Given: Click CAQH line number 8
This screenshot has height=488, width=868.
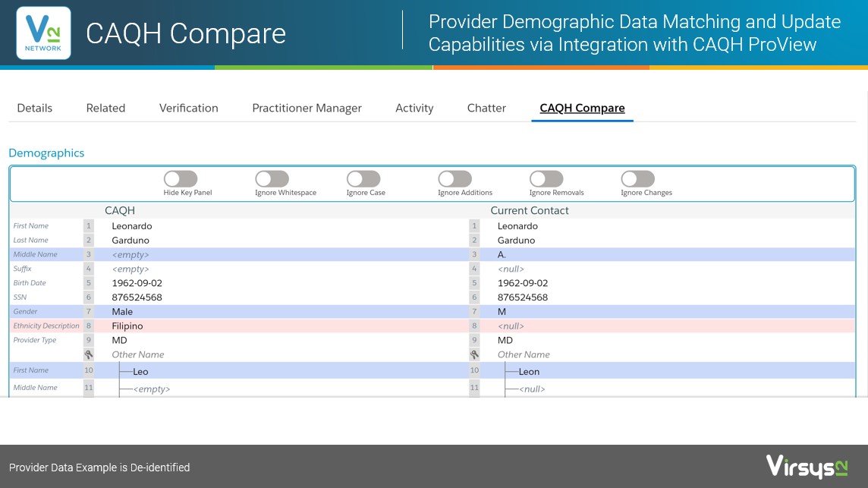Looking at the screenshot, I should pyautogui.click(x=89, y=326).
